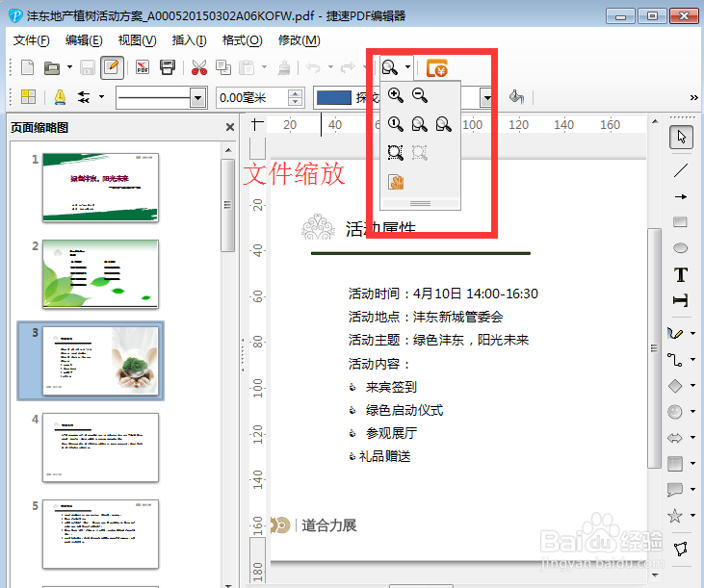
Task: Click the line pen style icon
Action: 60,97
